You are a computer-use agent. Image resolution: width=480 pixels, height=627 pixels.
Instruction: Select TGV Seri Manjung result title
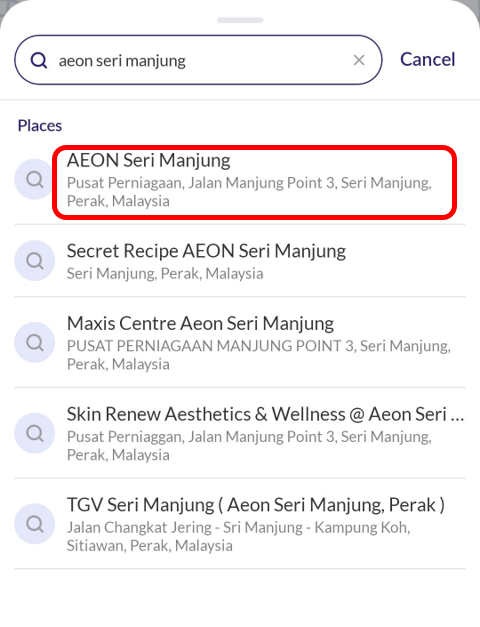click(x=256, y=505)
